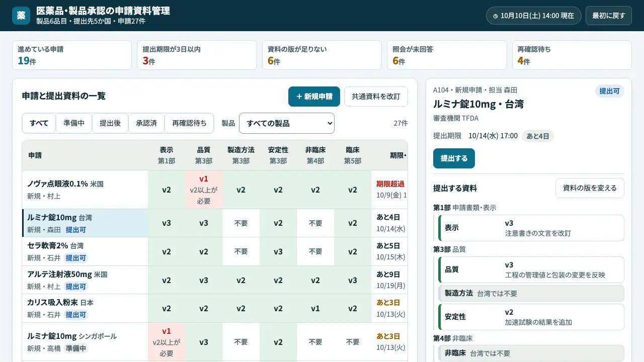
Task: Open the 提出期限が3日以内 summary card
Action: pyautogui.click(x=197, y=55)
